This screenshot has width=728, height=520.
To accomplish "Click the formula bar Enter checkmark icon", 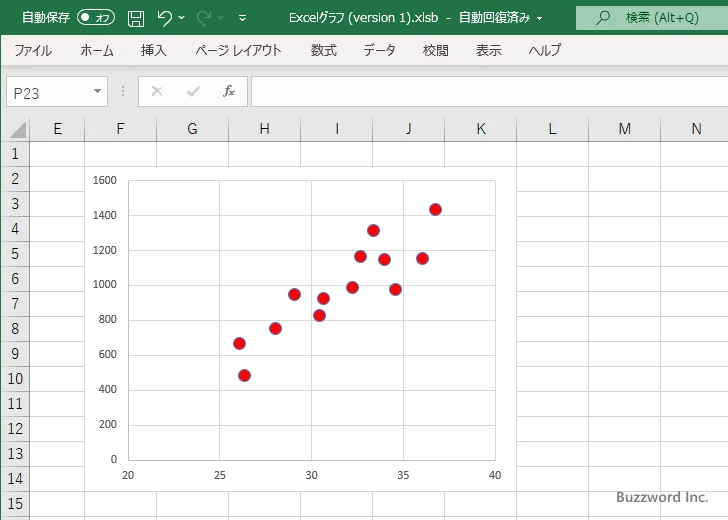I will (193, 91).
